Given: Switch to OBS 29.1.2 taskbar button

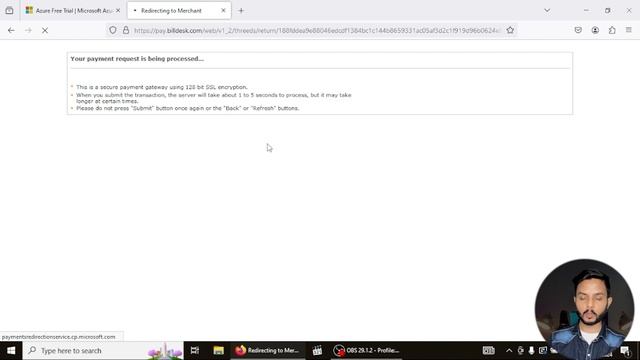Looking at the screenshot, I should [367, 351].
